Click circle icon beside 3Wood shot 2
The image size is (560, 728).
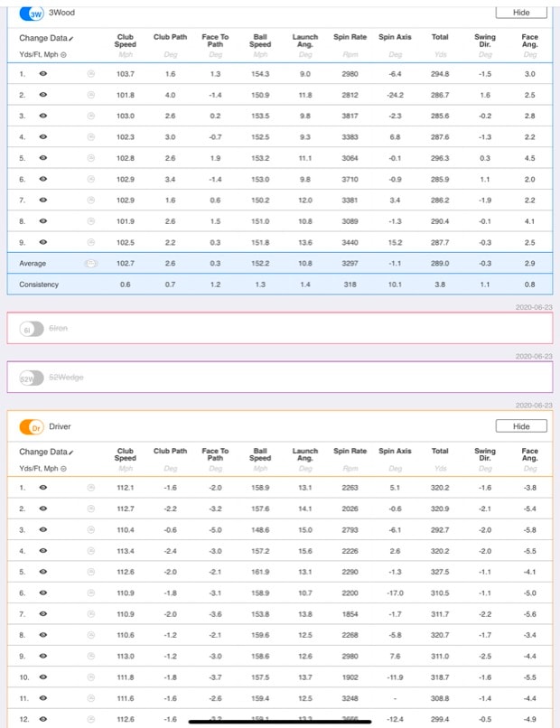90,94
